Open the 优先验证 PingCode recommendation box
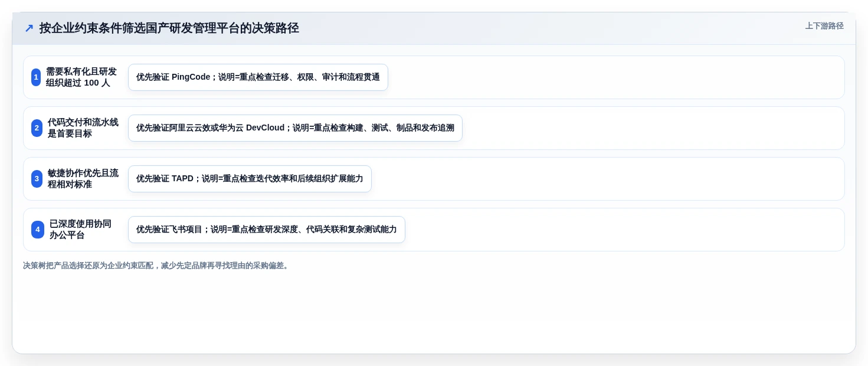Screen dimensions: 868x366 [x=258, y=77]
